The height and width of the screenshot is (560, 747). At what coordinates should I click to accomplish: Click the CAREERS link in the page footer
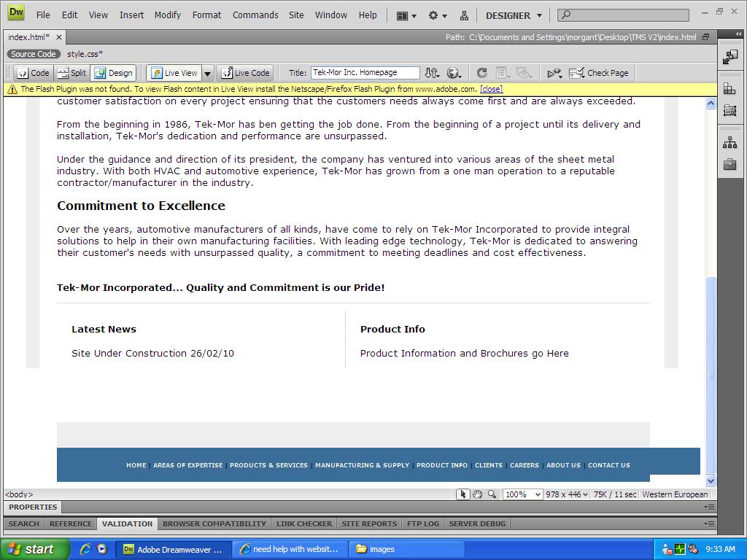click(x=524, y=465)
